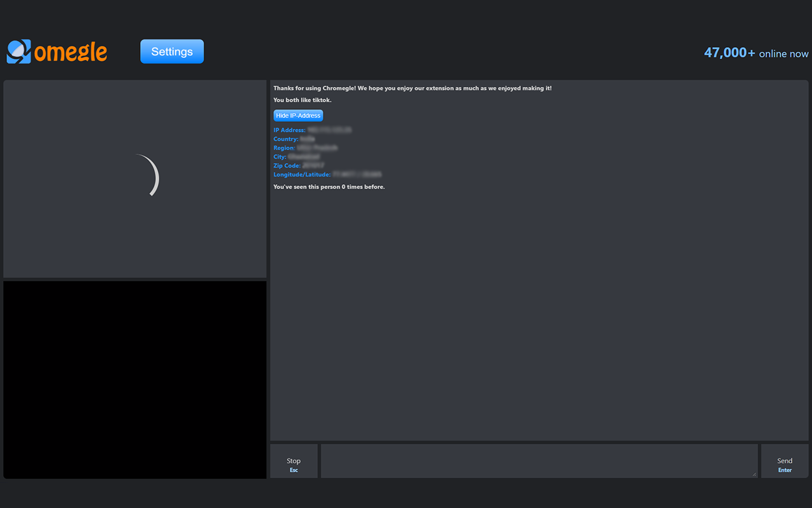The image size is (812, 508).
Task: Click the Longitude/Latitude info line
Action: [x=328, y=175]
